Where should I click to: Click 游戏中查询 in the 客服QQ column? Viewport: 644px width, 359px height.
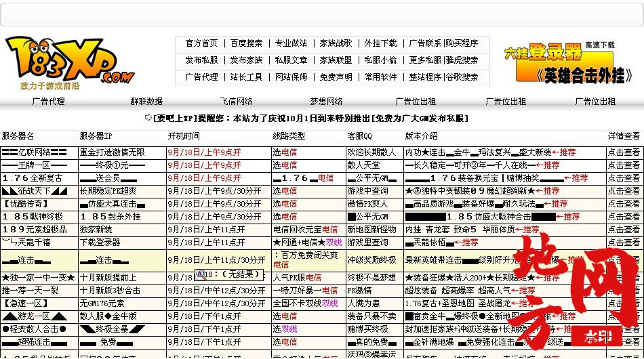coord(367,191)
